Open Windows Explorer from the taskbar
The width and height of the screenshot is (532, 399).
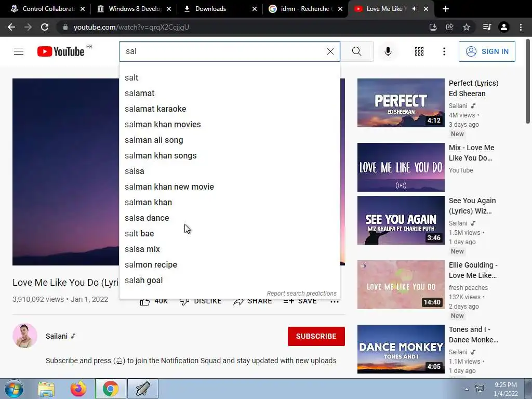pos(46,389)
